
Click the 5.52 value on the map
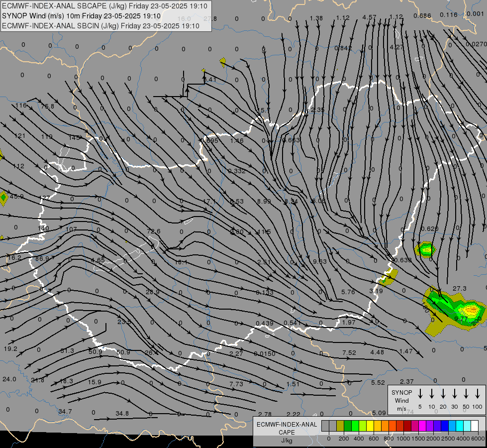(x=378, y=383)
